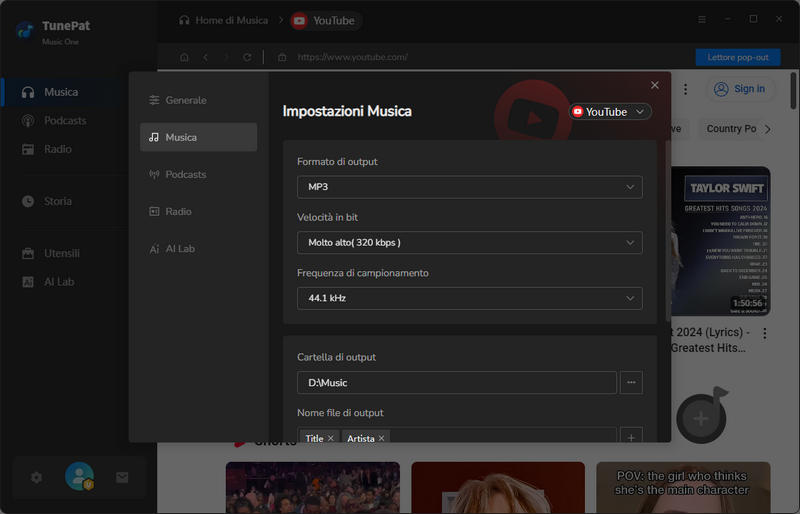Open the Formato di output MP3 dropdown
Image resolution: width=800 pixels, height=514 pixels.
[x=469, y=187]
